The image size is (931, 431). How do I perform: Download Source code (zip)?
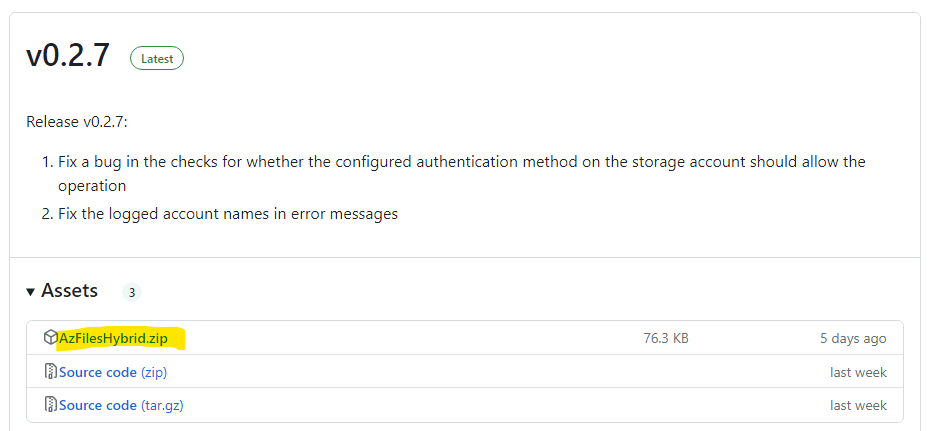click(113, 372)
